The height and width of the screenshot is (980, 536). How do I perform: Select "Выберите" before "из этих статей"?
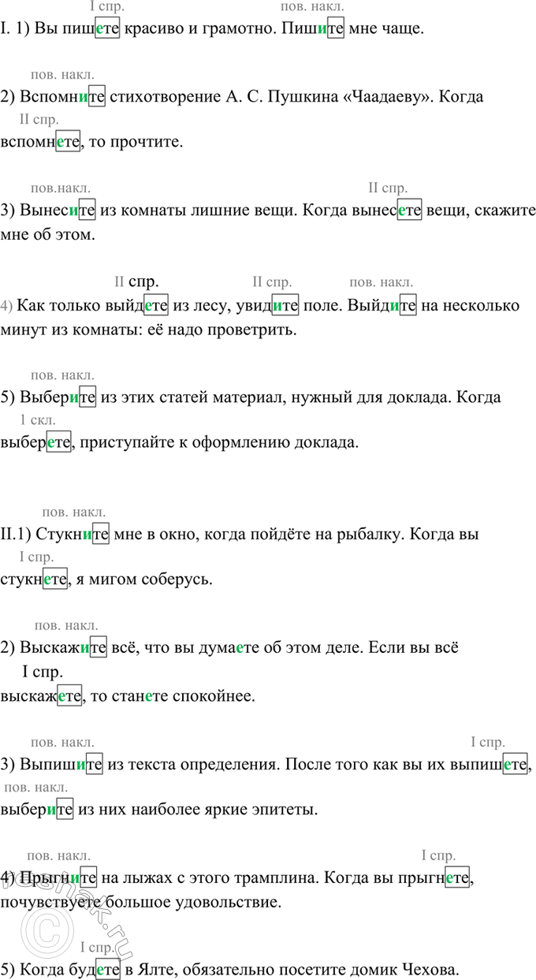pyautogui.click(x=58, y=398)
